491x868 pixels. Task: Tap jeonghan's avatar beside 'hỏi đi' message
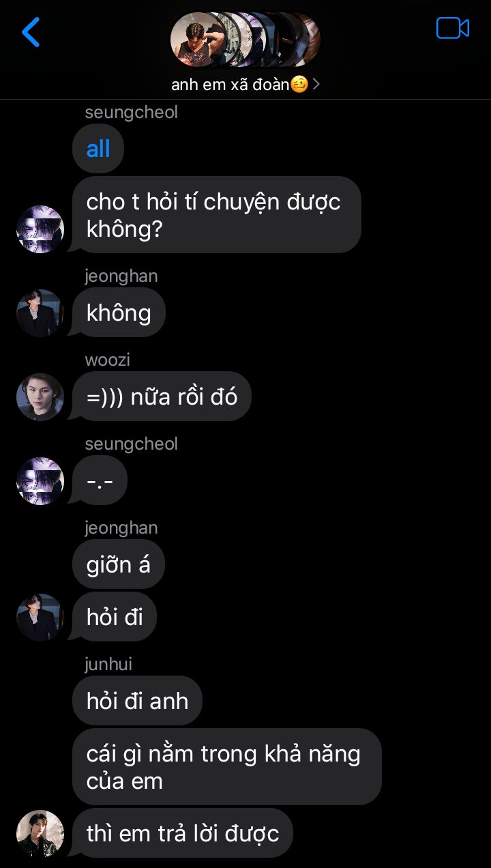click(40, 618)
